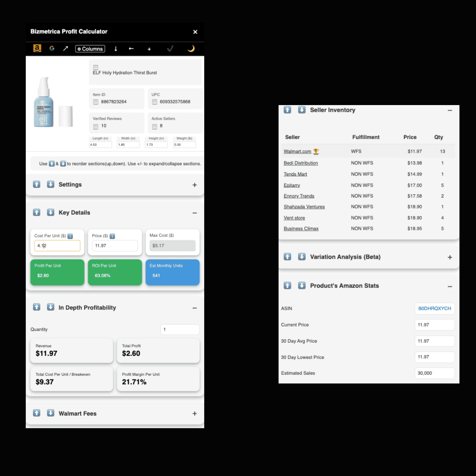Click the checkmark icon in the toolbar
This screenshot has height=476, width=476.
170,49
